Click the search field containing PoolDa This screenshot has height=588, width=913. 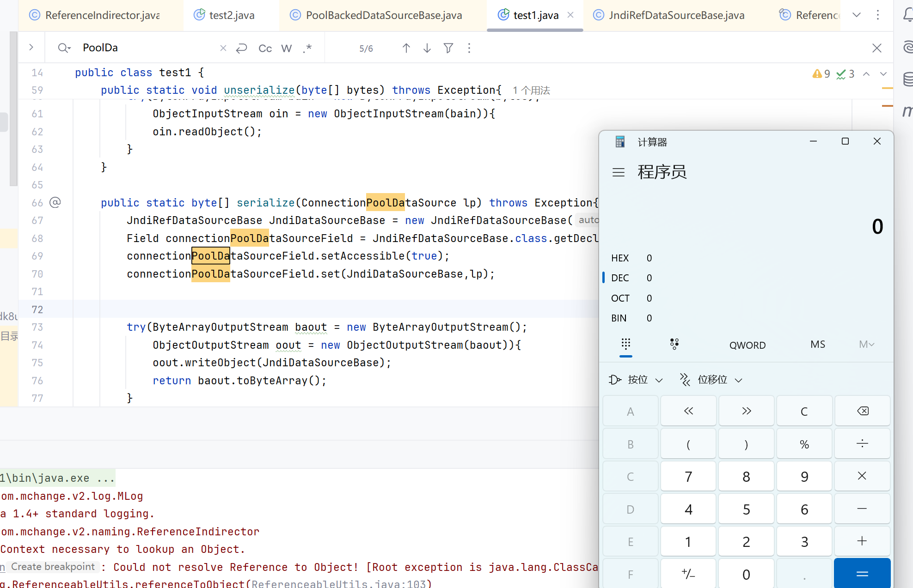148,48
